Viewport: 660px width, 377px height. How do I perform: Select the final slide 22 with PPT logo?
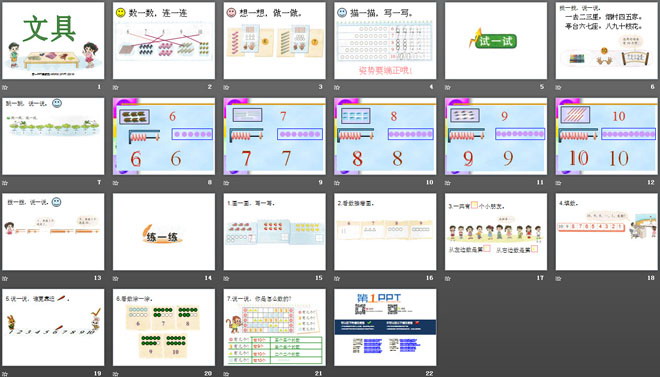(385, 327)
